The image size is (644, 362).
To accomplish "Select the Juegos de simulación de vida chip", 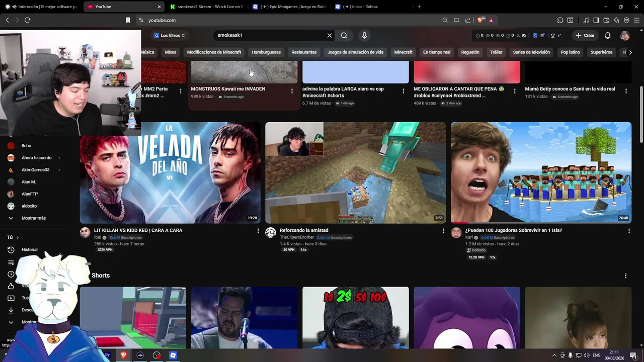I will tap(355, 52).
